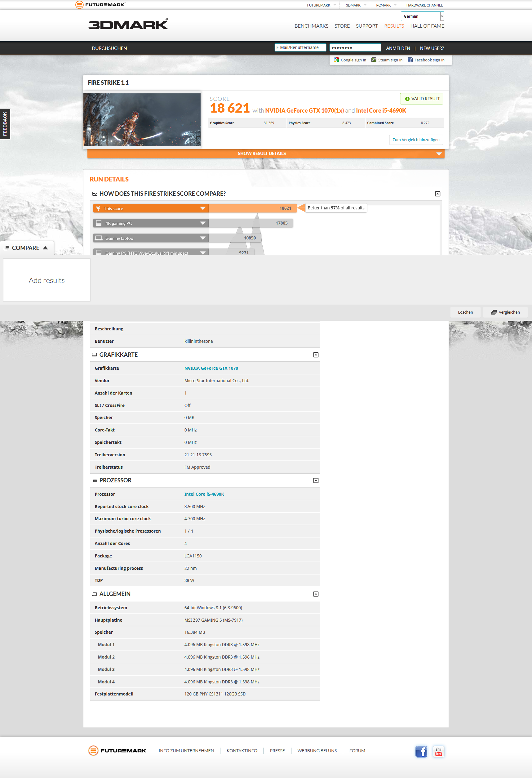Collapse the PROZESSOR section

click(x=316, y=481)
